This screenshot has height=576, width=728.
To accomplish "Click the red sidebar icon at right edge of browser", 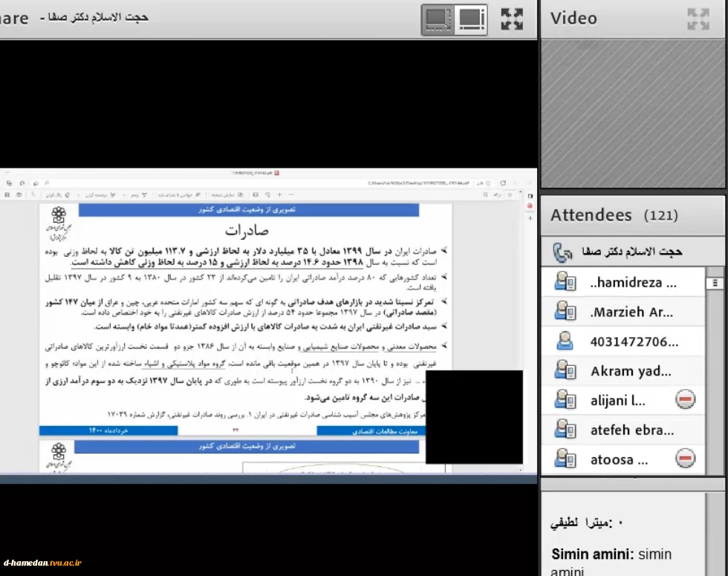I will click(x=530, y=206).
